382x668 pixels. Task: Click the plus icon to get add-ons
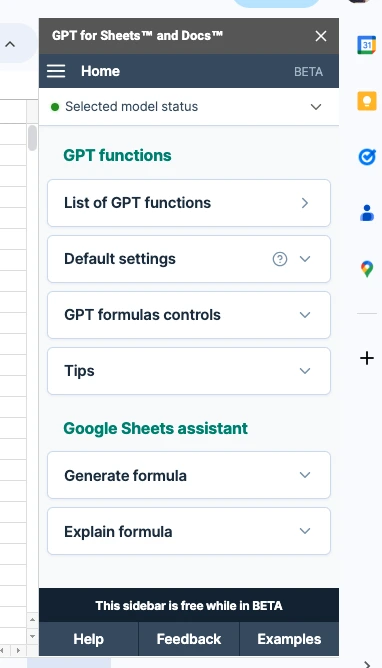pos(367,358)
